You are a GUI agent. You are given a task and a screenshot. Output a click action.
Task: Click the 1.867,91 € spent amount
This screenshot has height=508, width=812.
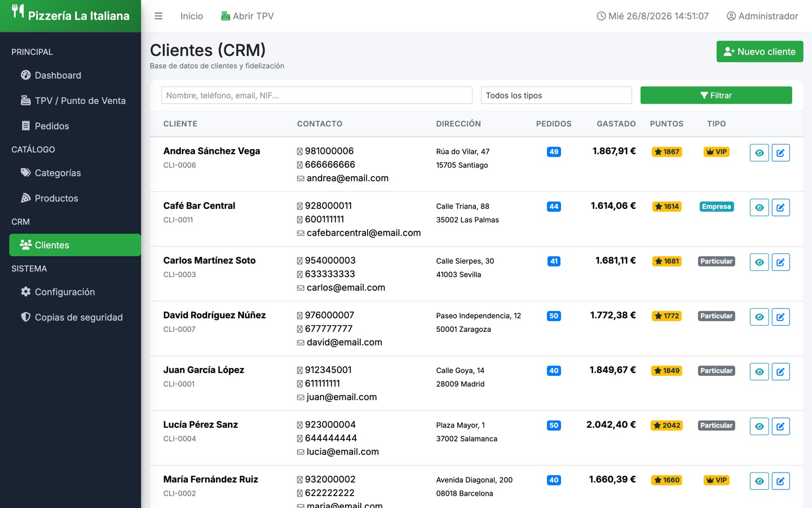[614, 151]
